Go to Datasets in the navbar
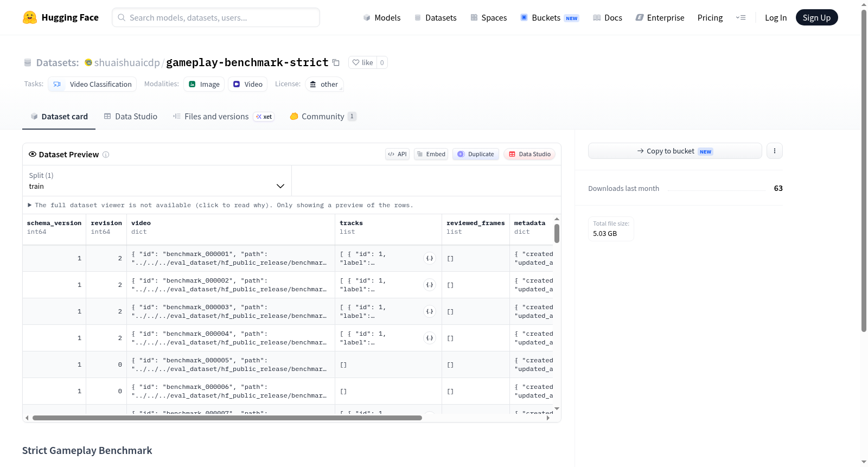The height and width of the screenshot is (467, 868). [435, 17]
